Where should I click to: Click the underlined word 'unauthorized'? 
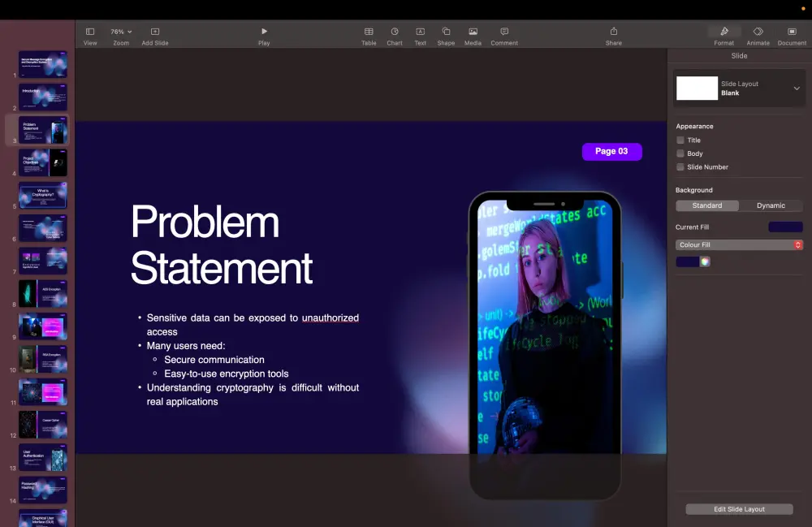coord(330,317)
